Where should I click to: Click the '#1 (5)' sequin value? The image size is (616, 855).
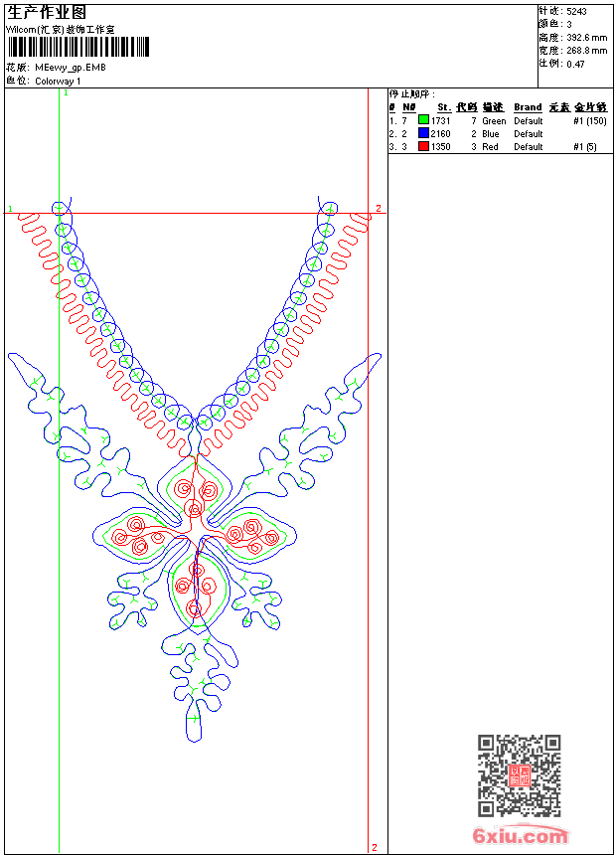coord(585,147)
